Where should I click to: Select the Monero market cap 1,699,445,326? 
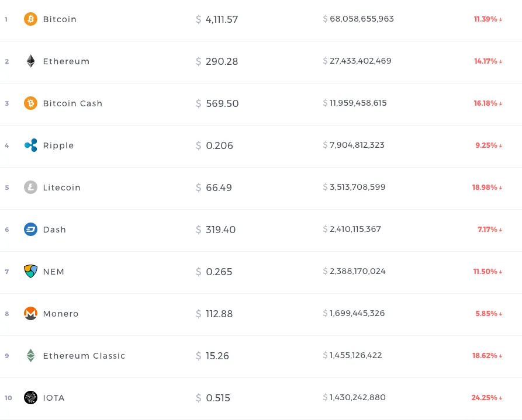point(357,313)
